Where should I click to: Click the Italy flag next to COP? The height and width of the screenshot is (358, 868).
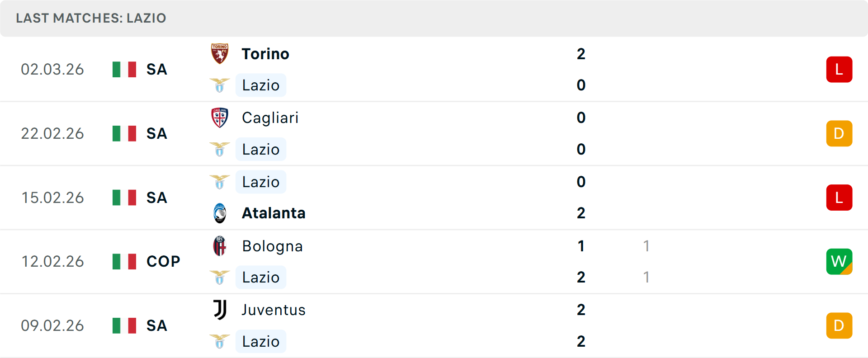click(124, 261)
